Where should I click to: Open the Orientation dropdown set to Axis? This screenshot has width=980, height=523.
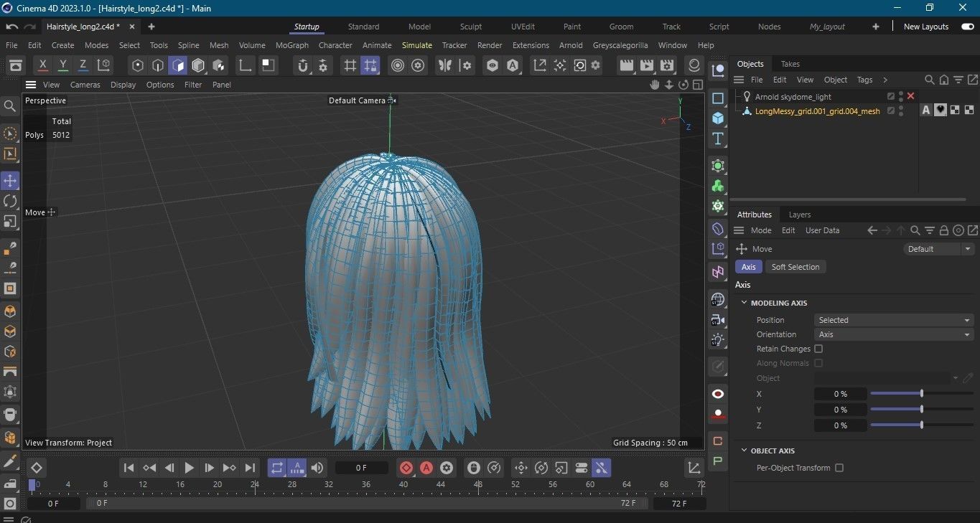(x=894, y=334)
